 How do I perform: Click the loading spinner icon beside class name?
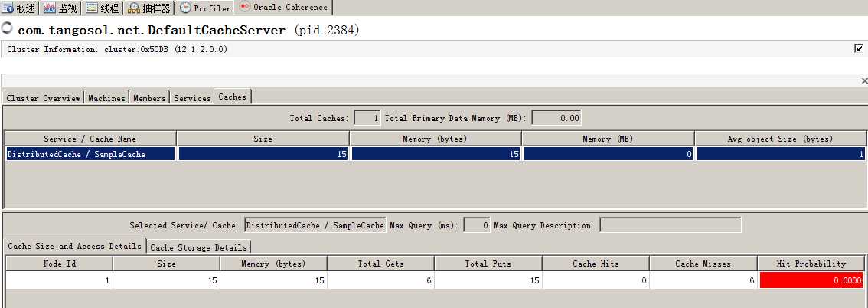[x=7, y=28]
